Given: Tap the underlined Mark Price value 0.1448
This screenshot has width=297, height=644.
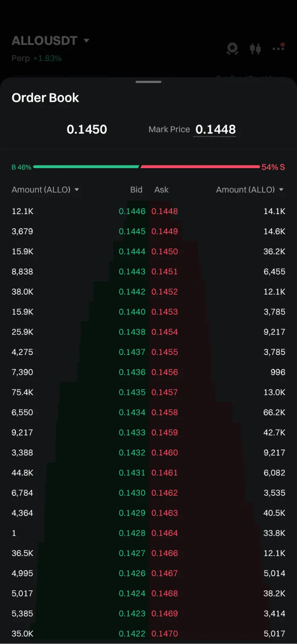Looking at the screenshot, I should point(215,129).
